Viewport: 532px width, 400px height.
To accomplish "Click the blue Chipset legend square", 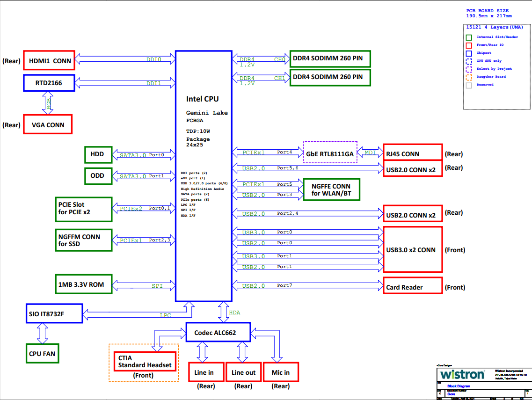I will (x=469, y=53).
